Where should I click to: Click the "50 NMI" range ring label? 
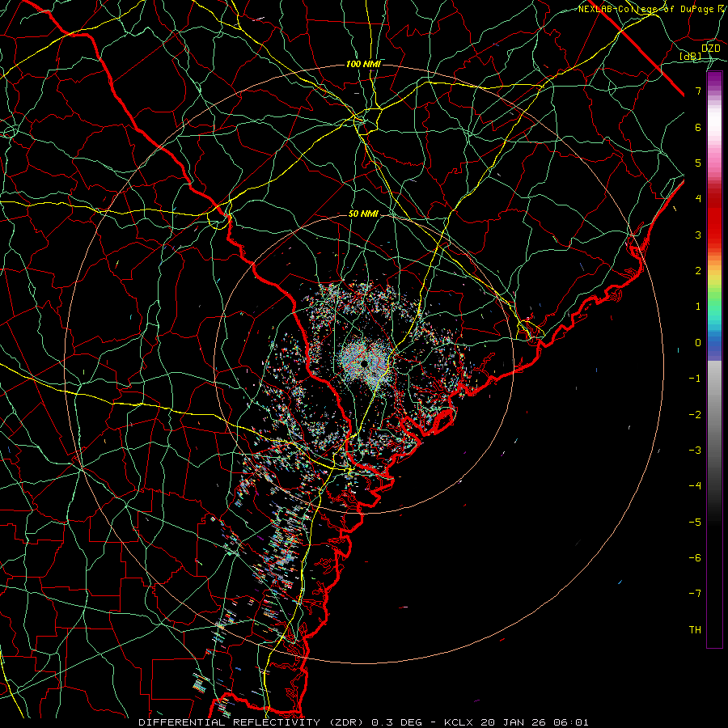[x=363, y=214]
